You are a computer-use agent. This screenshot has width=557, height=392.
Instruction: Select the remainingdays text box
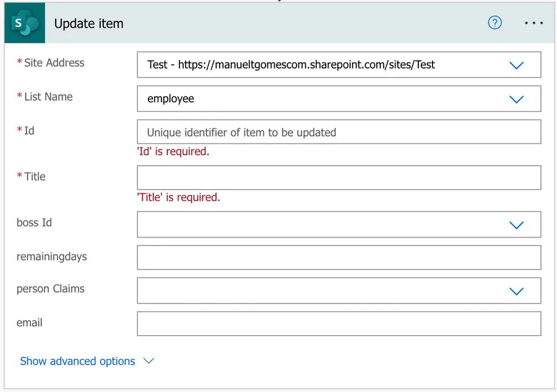tap(339, 257)
